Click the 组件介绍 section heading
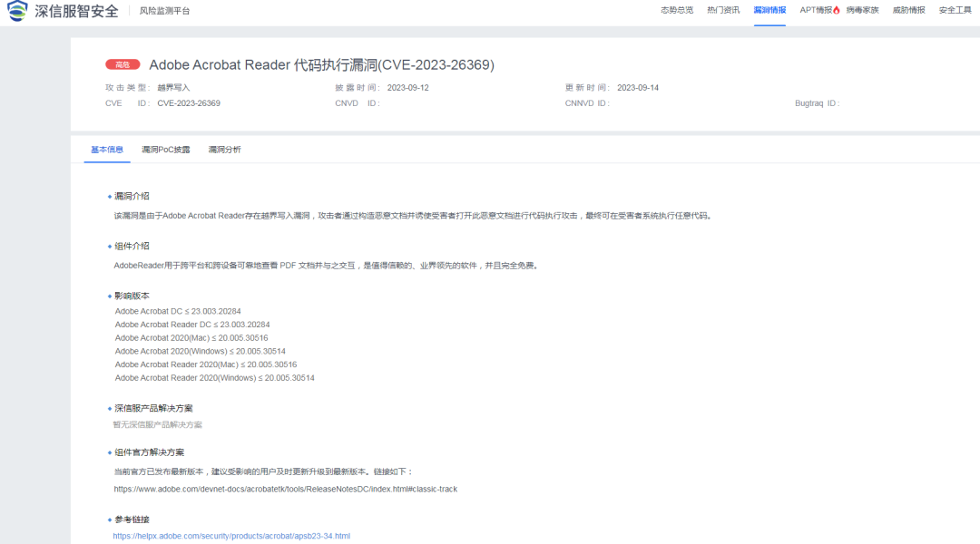The width and height of the screenshot is (980, 544). [132, 246]
